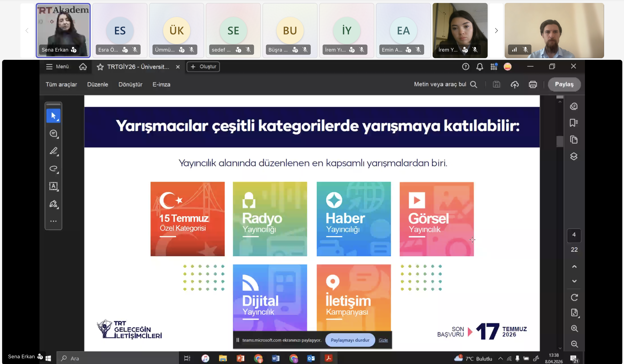Click the Gizle link
The width and height of the screenshot is (624, 364).
coord(383,340)
